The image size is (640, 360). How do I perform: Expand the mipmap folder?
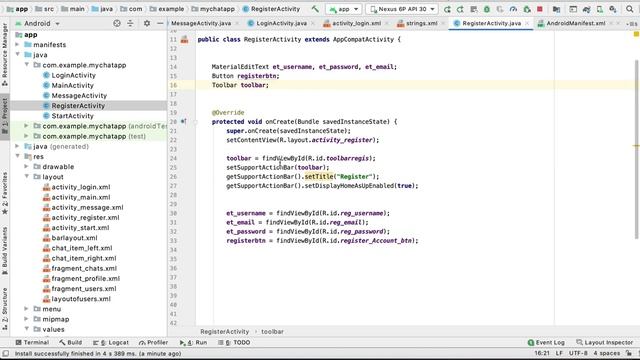(x=27, y=319)
